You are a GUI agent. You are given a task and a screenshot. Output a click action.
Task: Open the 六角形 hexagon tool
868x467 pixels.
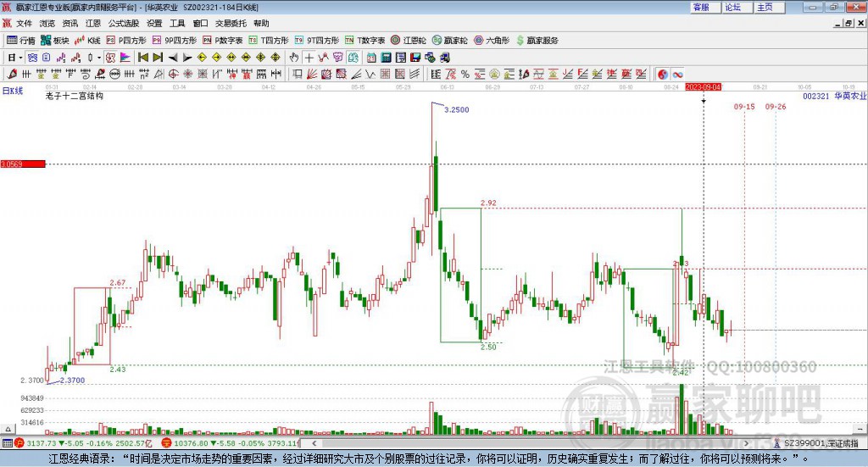click(x=492, y=41)
